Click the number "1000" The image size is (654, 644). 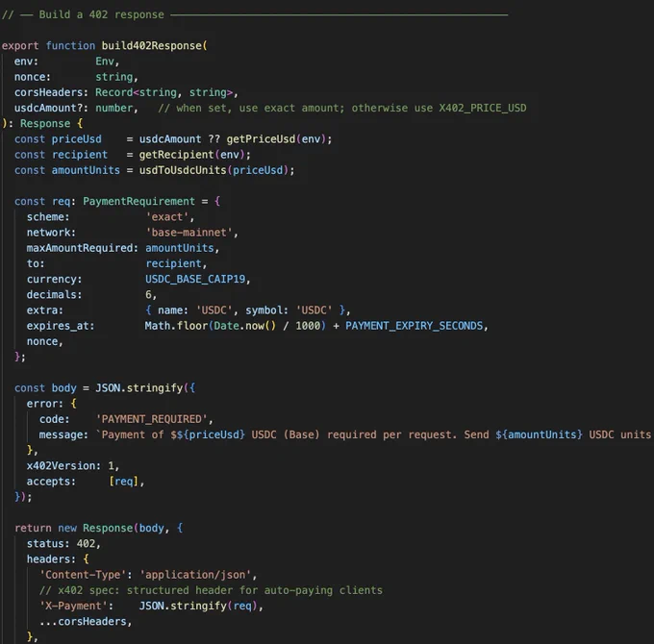(x=308, y=326)
